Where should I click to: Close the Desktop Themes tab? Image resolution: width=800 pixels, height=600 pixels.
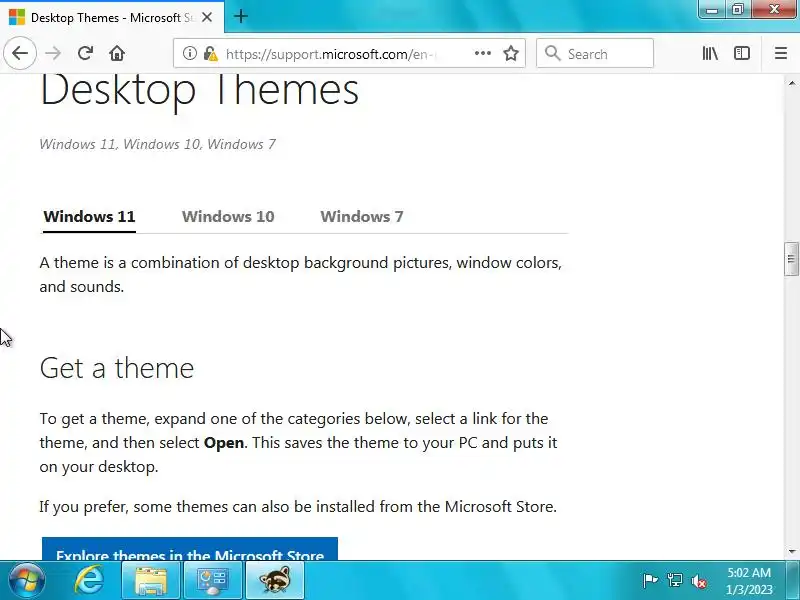207,17
